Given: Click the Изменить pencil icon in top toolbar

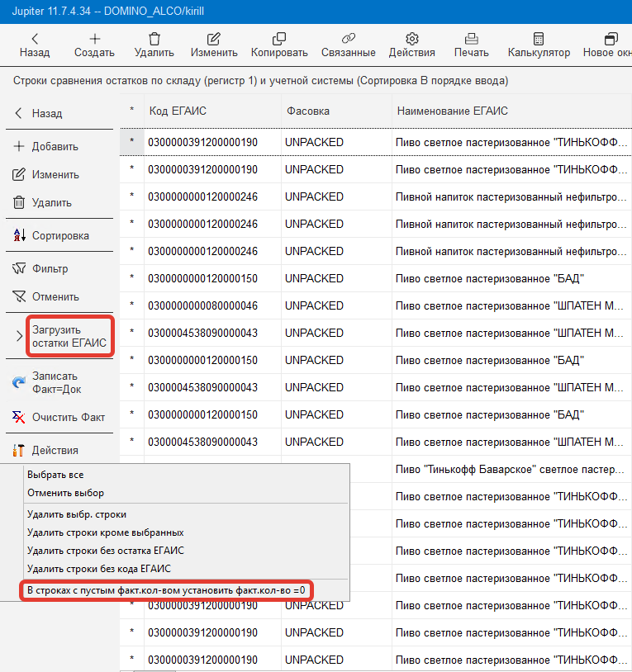Looking at the screenshot, I should [213, 39].
